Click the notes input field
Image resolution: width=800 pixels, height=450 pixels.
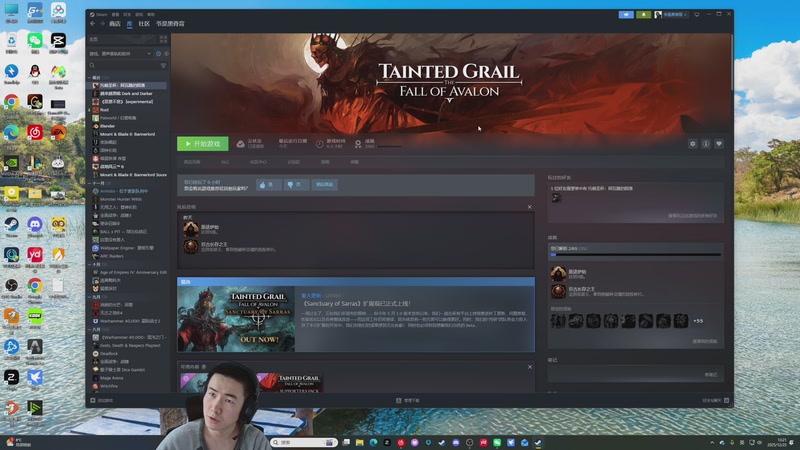click(635, 374)
